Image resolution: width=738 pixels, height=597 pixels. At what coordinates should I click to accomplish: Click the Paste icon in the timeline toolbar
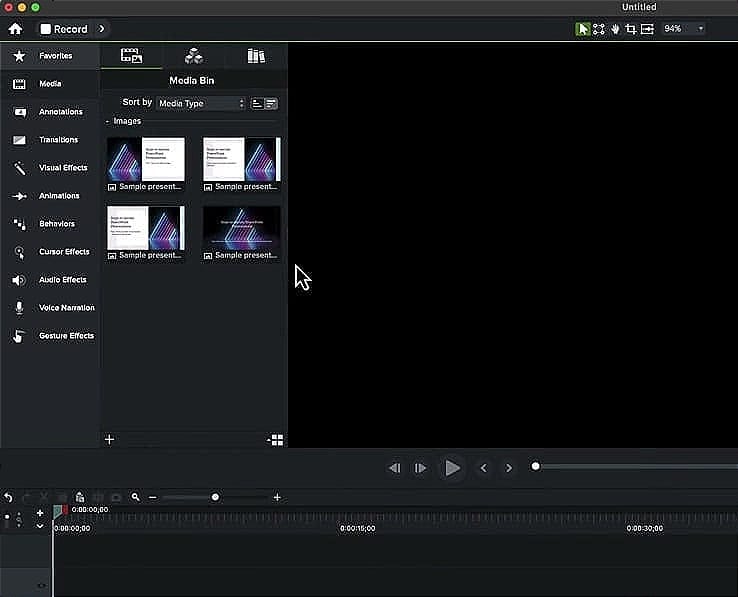point(80,497)
